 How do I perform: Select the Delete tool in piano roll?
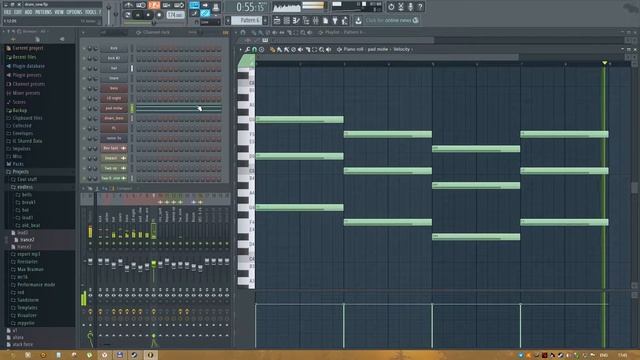[293, 49]
